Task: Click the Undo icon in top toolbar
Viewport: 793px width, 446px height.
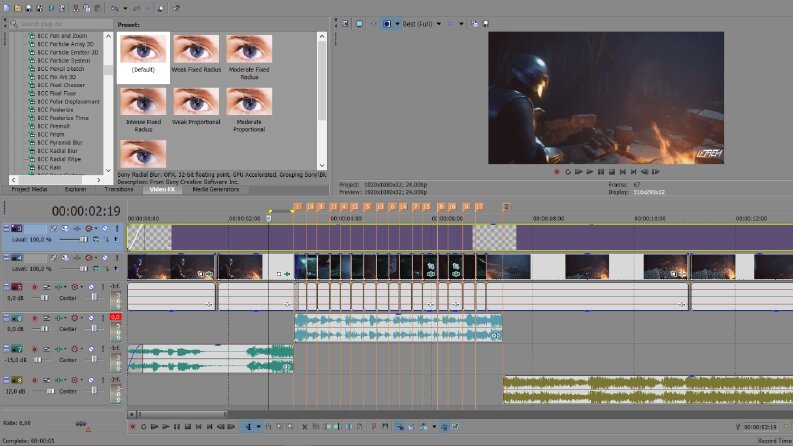Action: [115, 8]
